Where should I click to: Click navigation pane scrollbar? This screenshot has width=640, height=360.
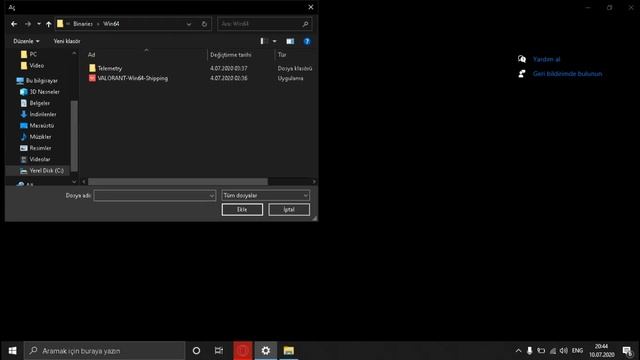[x=74, y=136]
